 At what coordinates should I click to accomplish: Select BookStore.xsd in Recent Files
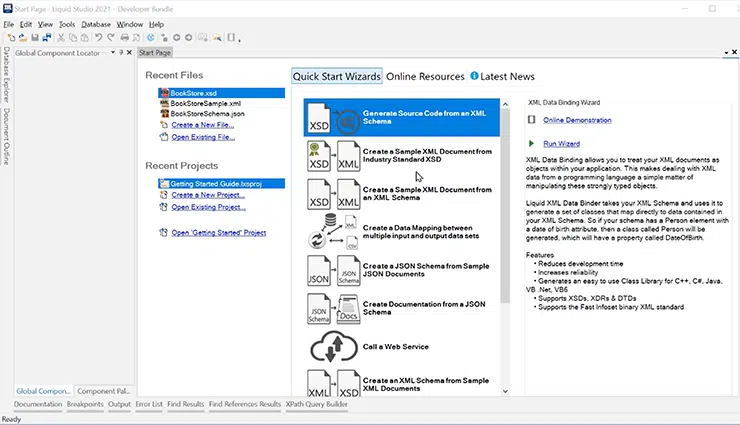(221, 93)
